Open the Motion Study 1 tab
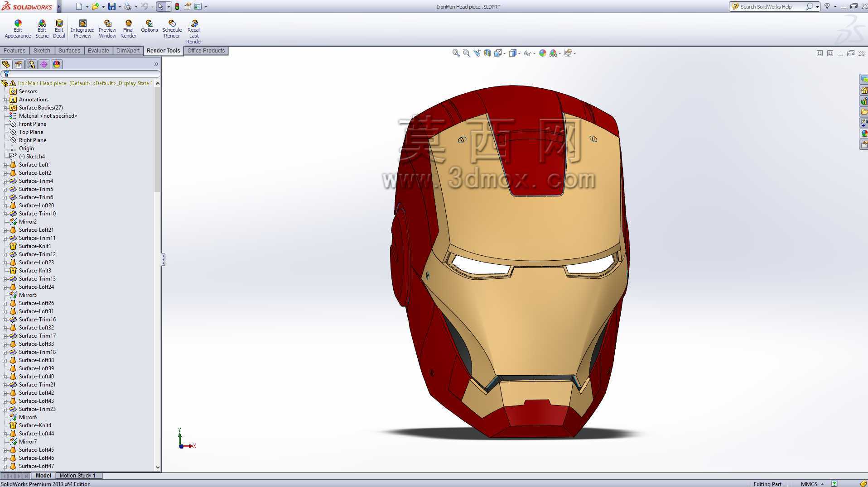This screenshot has height=487, width=868. (x=77, y=476)
